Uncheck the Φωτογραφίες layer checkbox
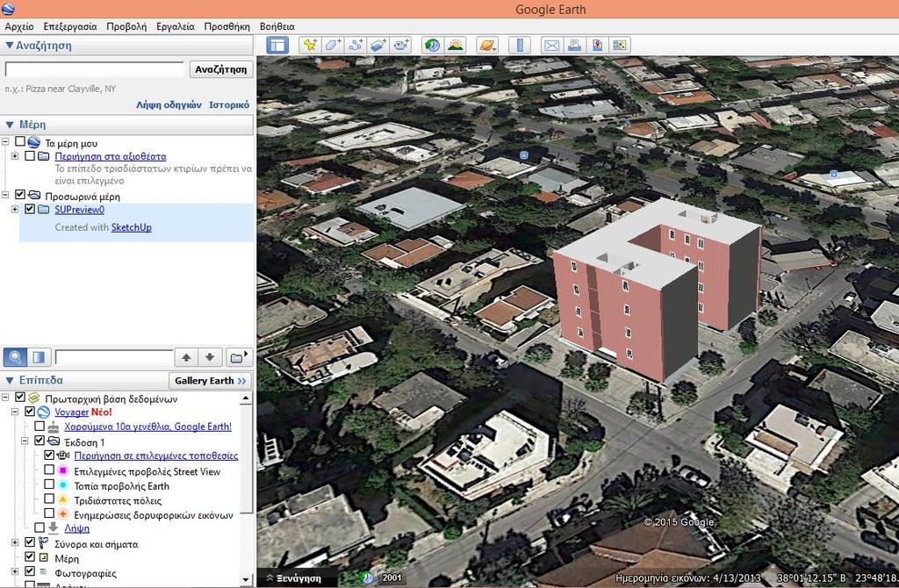This screenshot has width=899, height=588. coord(30,571)
